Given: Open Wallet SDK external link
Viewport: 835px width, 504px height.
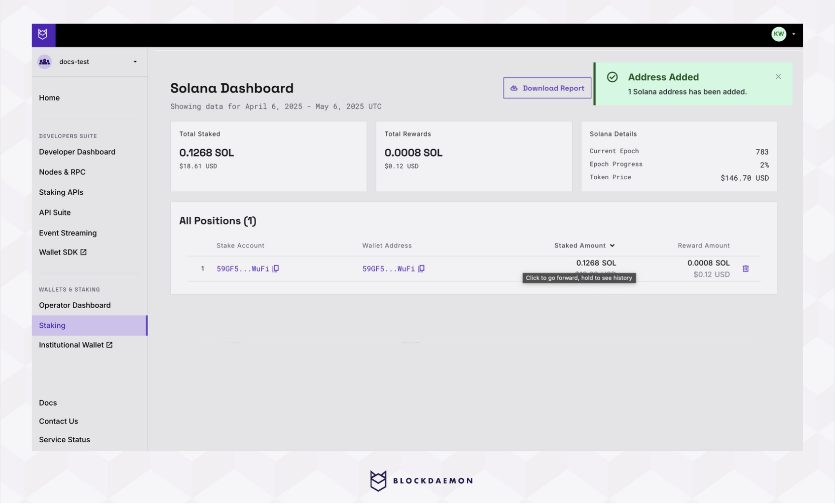Looking at the screenshot, I should coord(63,253).
